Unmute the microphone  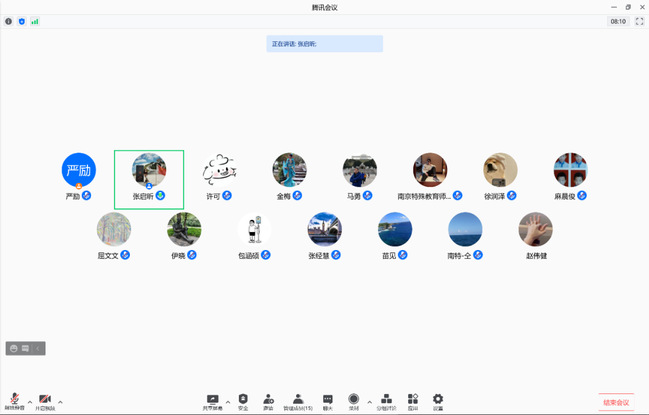(15, 401)
